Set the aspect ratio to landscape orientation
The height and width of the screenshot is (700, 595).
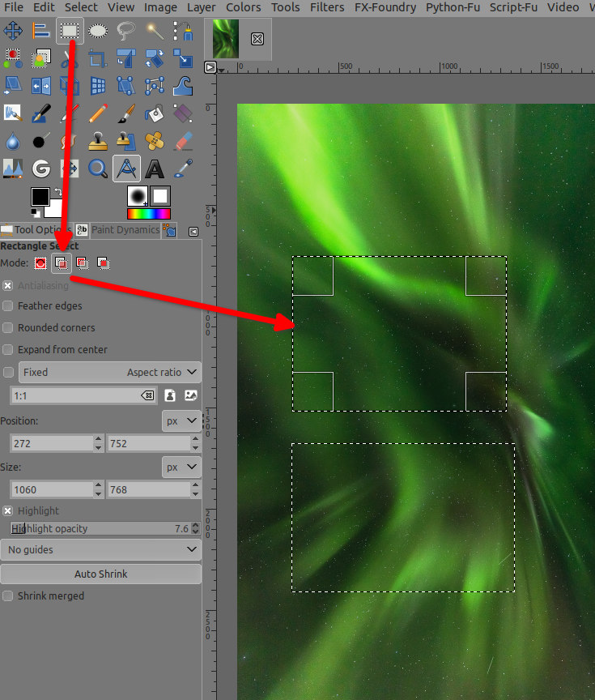click(191, 395)
